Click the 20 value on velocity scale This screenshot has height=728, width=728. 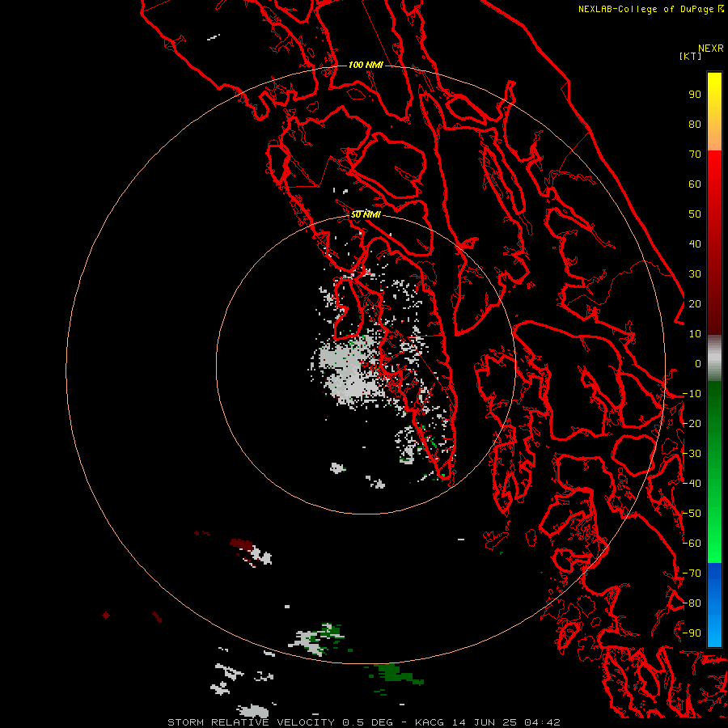point(695,304)
